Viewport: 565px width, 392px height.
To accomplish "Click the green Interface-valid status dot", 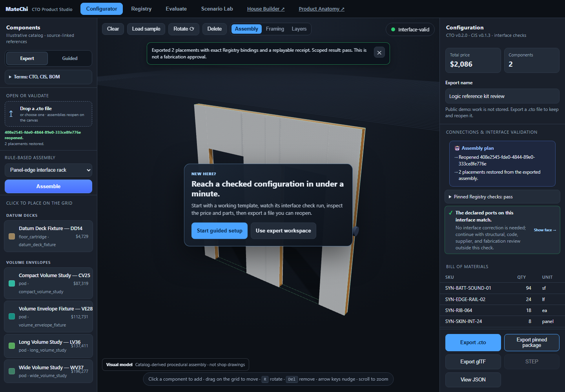I will coord(393,29).
